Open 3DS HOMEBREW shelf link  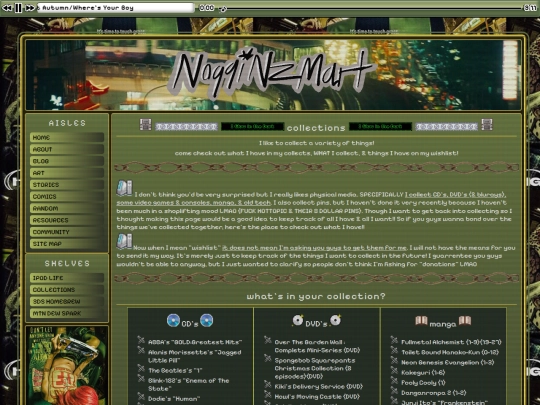67,301
